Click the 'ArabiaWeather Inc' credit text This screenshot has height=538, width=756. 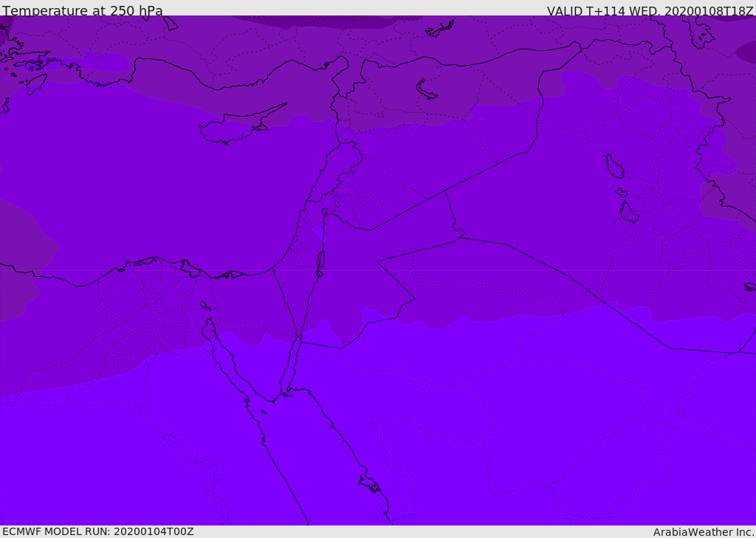(x=703, y=532)
